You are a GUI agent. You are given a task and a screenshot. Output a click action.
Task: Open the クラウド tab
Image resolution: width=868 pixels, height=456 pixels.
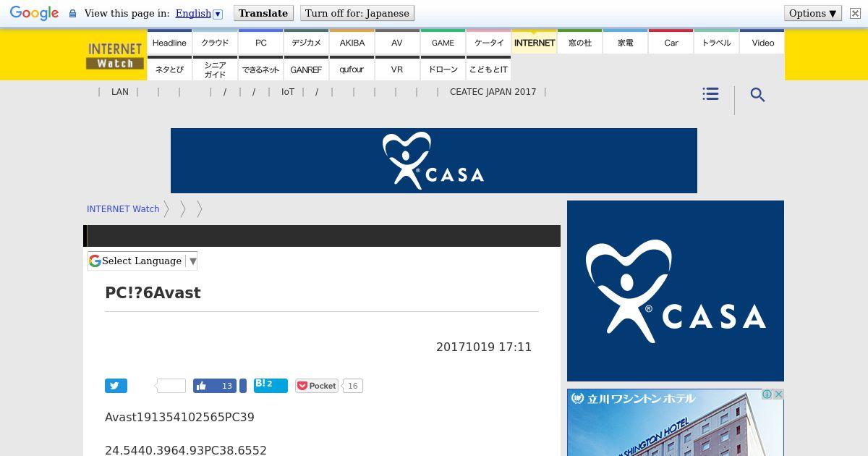(x=215, y=41)
